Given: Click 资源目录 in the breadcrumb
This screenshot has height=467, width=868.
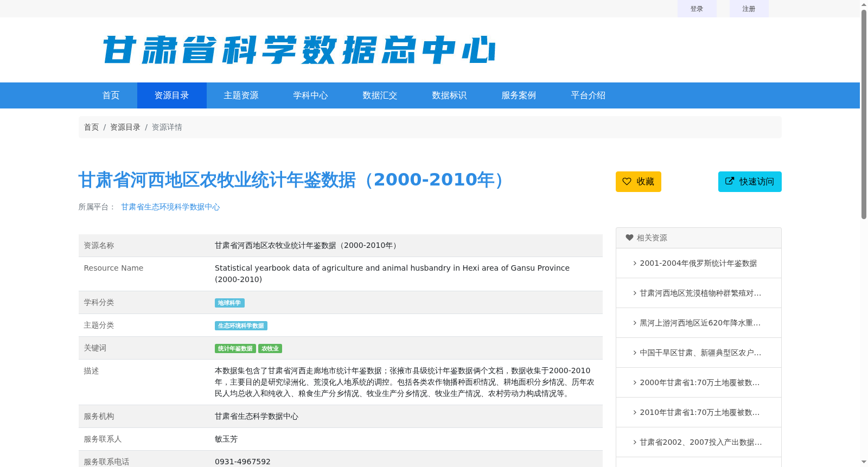Looking at the screenshot, I should [125, 127].
